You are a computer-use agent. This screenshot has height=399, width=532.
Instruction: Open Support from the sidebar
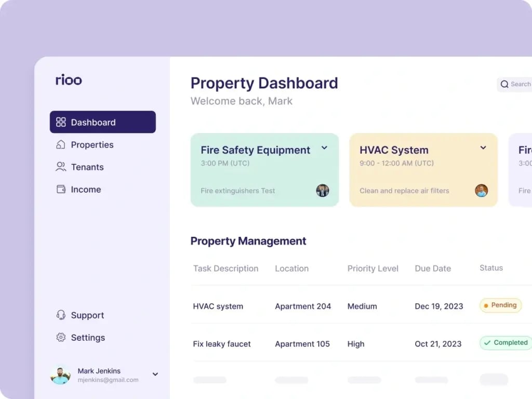coord(103,315)
